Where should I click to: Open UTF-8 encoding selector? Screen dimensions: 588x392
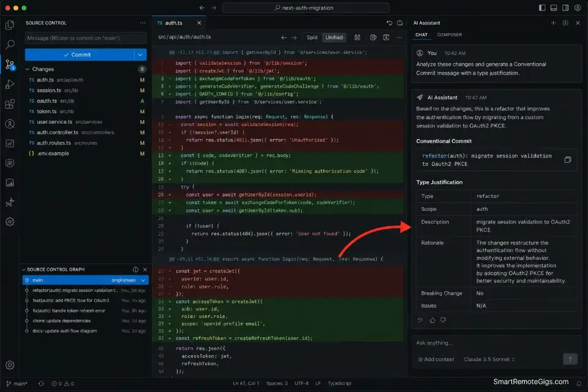[301, 383]
